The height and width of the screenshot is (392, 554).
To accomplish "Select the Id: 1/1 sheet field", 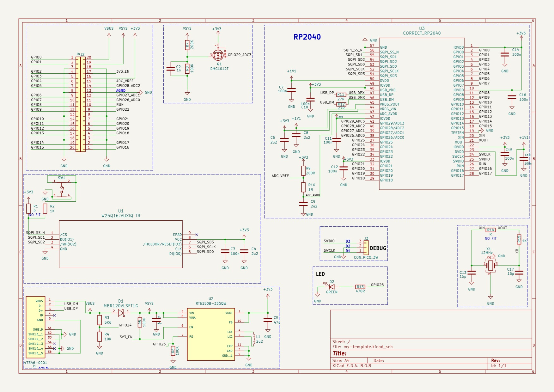I will click(499, 365).
